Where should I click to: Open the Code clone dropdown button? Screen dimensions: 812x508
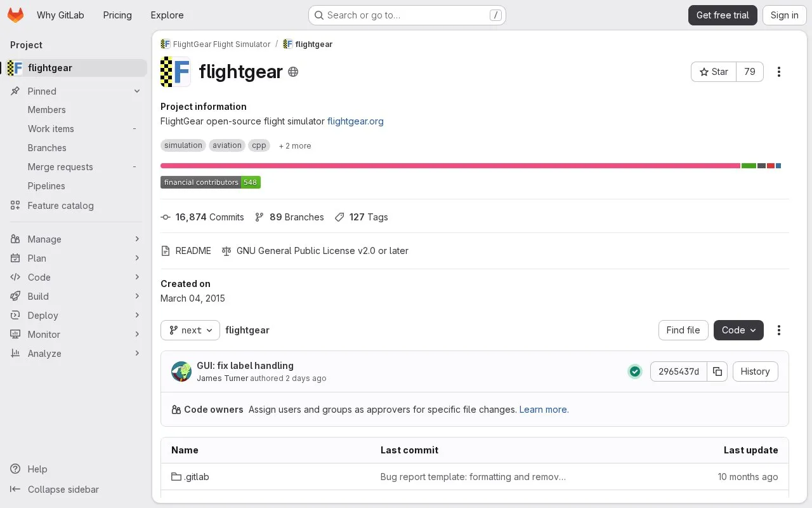point(738,330)
